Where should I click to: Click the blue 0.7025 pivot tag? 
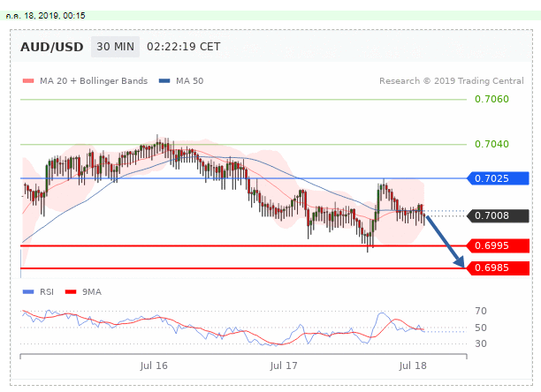coord(498,178)
